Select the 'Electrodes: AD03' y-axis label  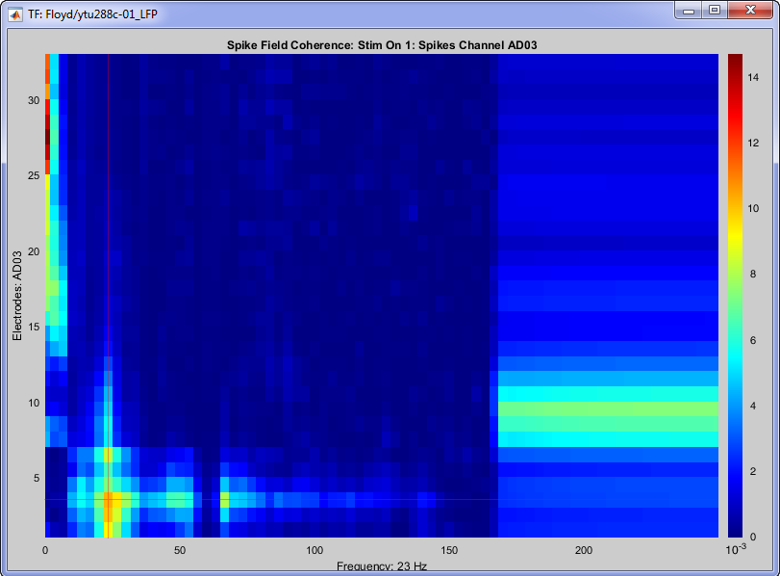[x=17, y=295]
